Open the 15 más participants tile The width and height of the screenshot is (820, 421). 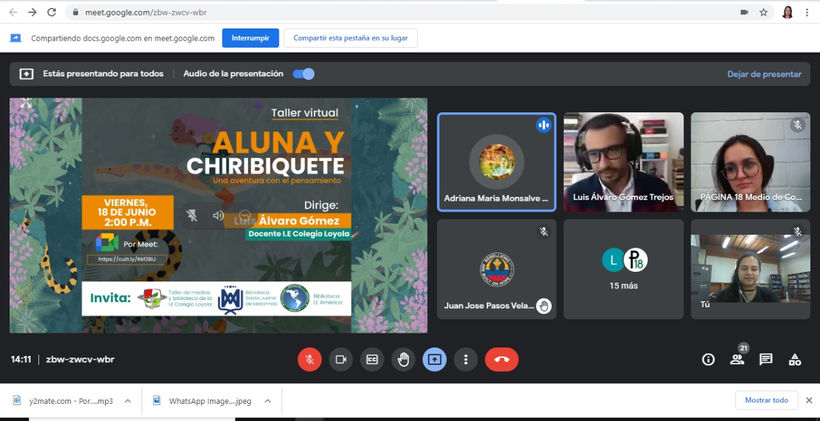click(x=623, y=269)
